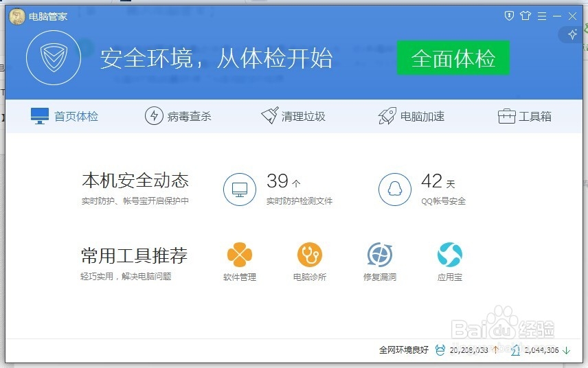Image resolution: width=588 pixels, height=368 pixels.
Task: Click the 安全环境，从体检开始 banner text
Action: coord(216,58)
